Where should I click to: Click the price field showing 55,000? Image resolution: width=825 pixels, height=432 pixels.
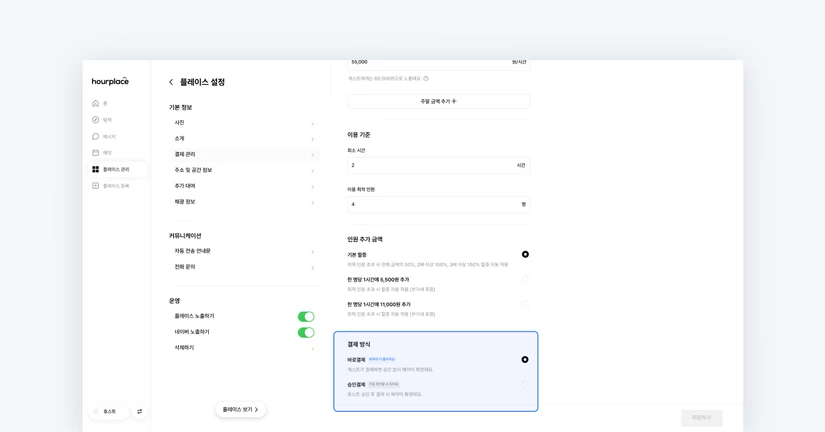(439, 63)
